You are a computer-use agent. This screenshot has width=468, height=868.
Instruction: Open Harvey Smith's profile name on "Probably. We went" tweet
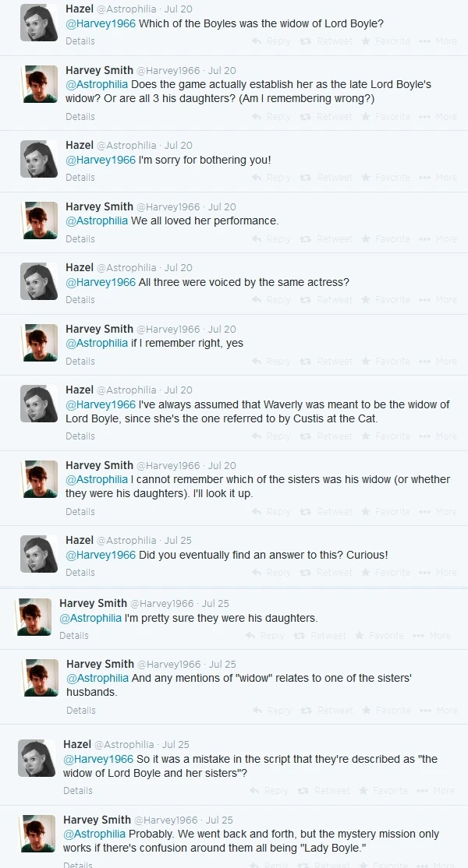click(x=97, y=820)
